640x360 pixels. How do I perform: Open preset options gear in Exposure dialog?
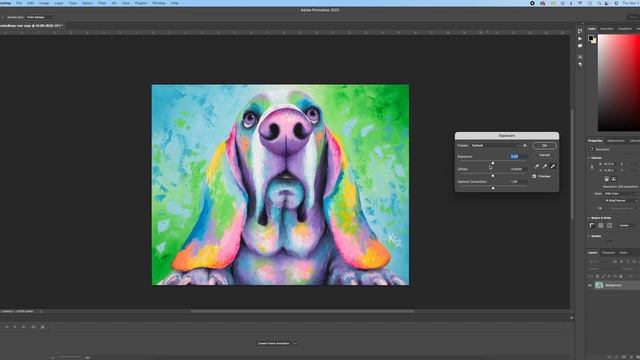pos(525,146)
